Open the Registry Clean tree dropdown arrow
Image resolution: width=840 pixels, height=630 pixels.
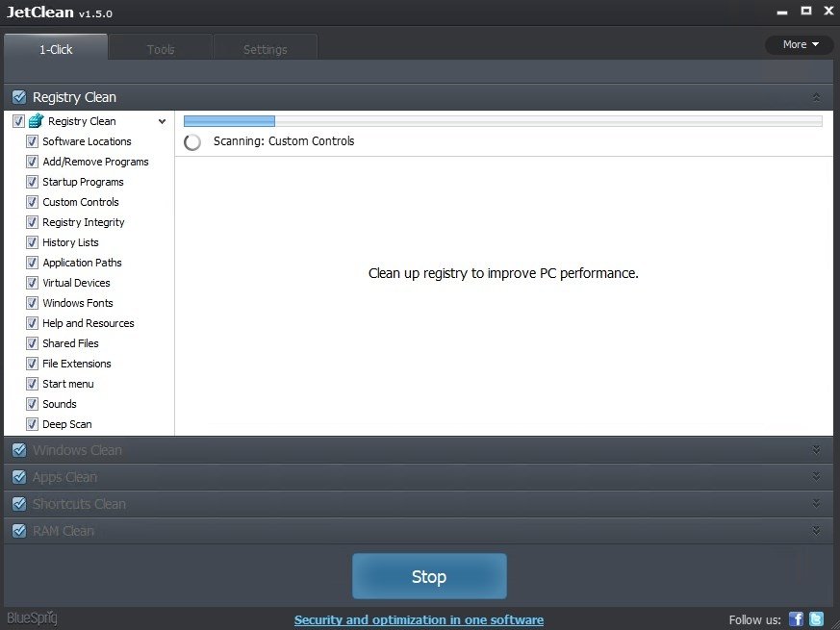click(x=162, y=121)
